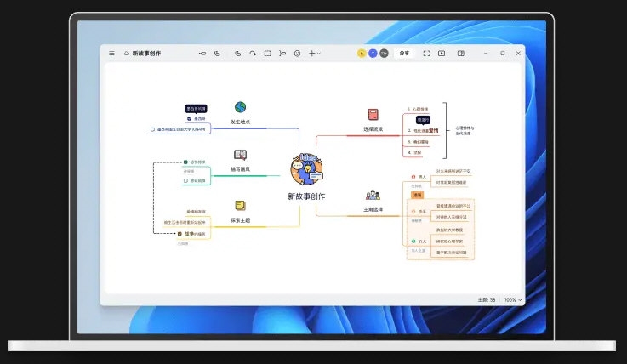This screenshot has width=627, height=364.
Task: Enter full-screen ZEN mode icon
Action: click(427, 53)
